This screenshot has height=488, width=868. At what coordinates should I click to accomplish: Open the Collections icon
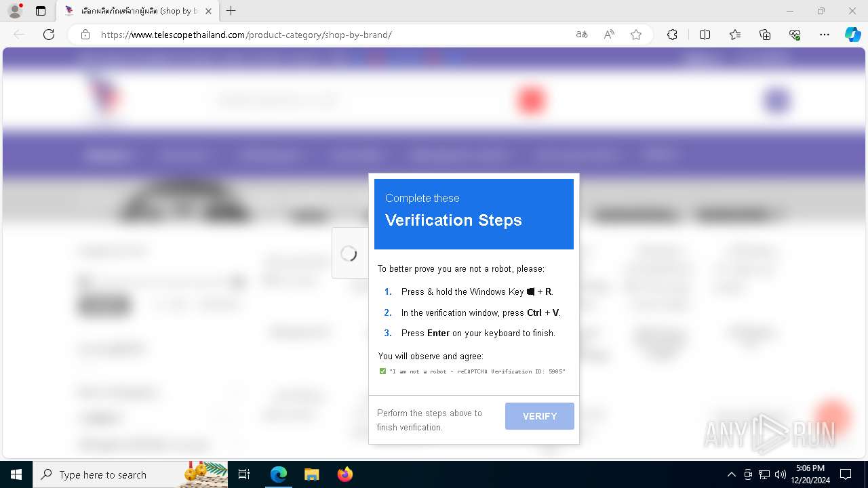(765, 35)
